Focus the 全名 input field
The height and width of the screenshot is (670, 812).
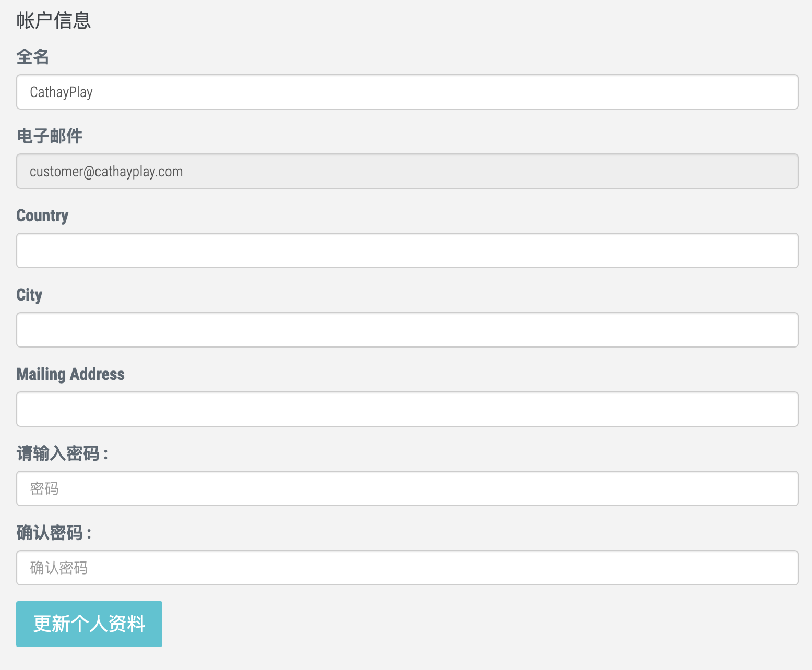pos(407,92)
